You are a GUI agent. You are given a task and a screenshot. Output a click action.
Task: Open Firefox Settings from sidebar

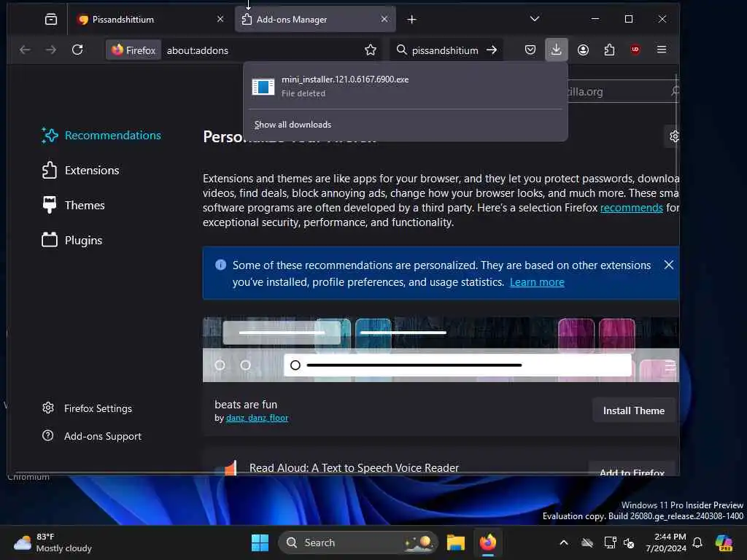[87, 408]
